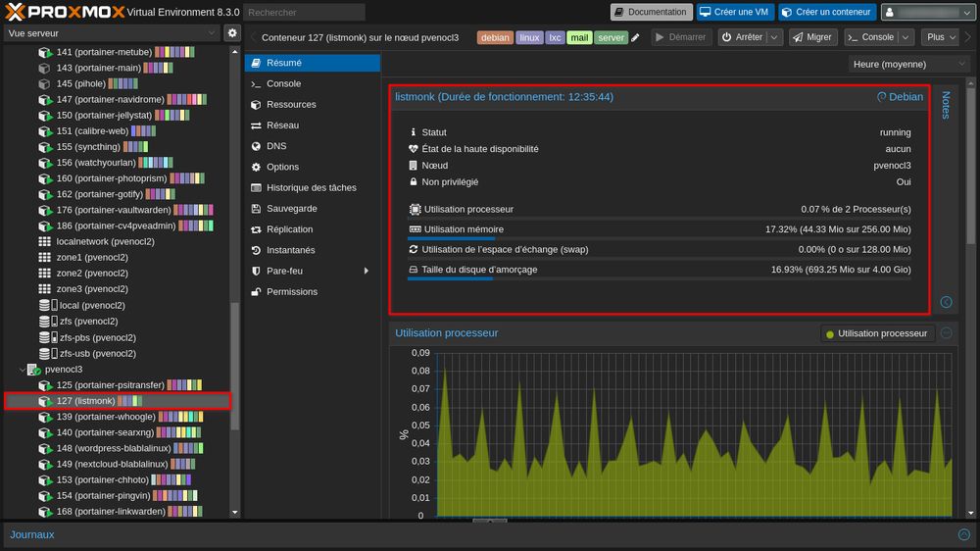
Task: Click the zfs-usb storage icon
Action: click(x=44, y=353)
